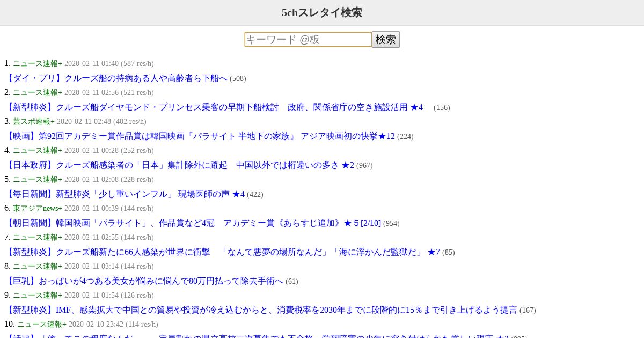Click reply count (85) after 66人感染 thread
This screenshot has height=338, width=644.
tap(449, 253)
